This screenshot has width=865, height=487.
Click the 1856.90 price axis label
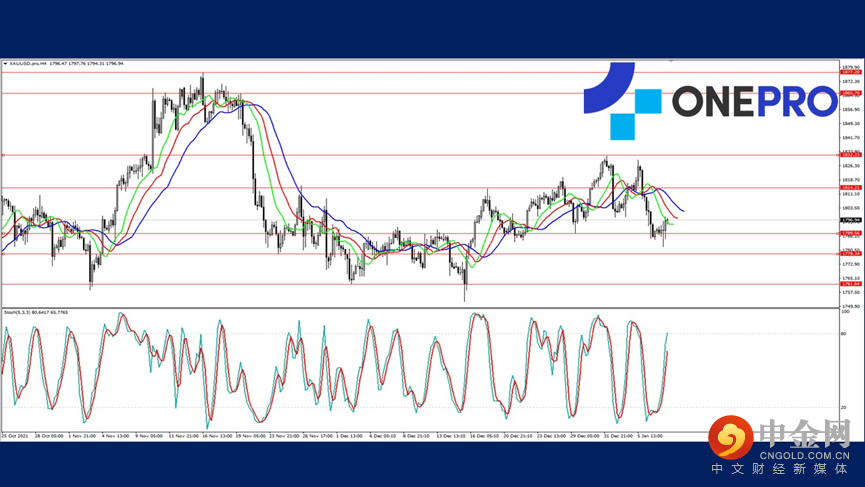coord(851,109)
